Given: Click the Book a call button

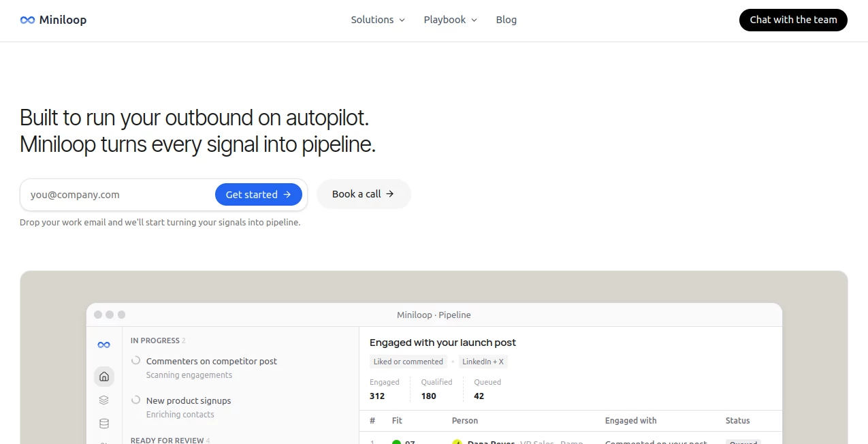Looking at the screenshot, I should 364,194.
